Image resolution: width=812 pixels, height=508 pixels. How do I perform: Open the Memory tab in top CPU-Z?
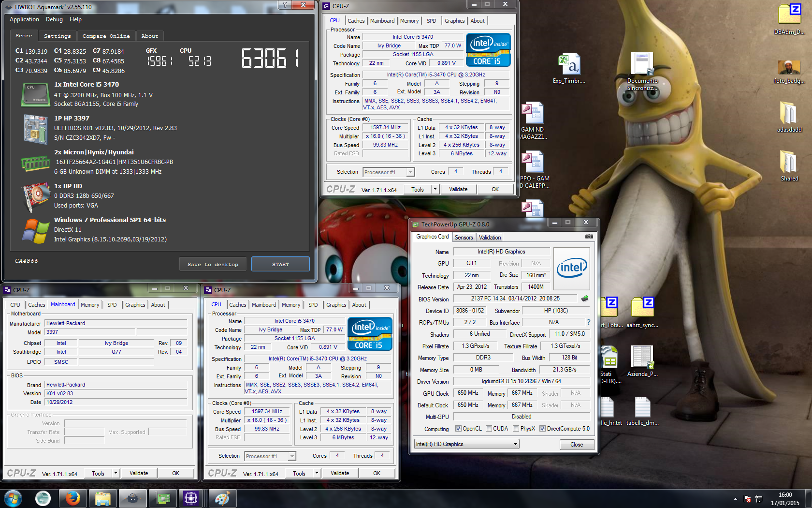(409, 21)
